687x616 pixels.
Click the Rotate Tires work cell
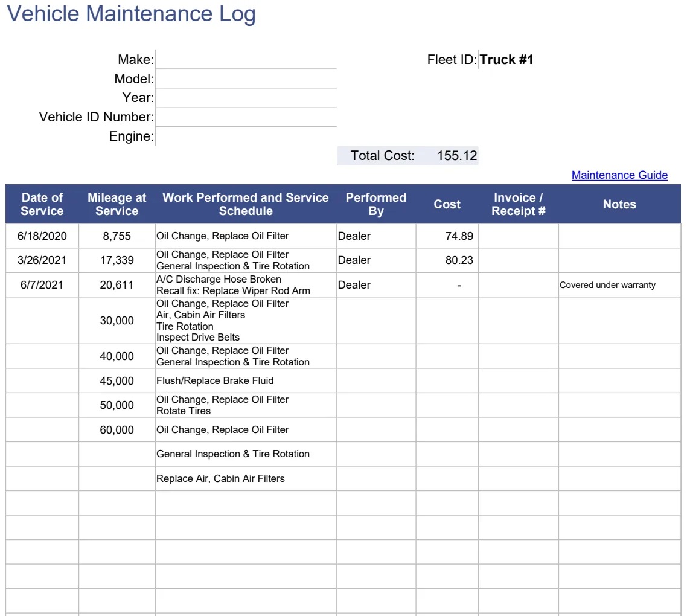[246, 405]
